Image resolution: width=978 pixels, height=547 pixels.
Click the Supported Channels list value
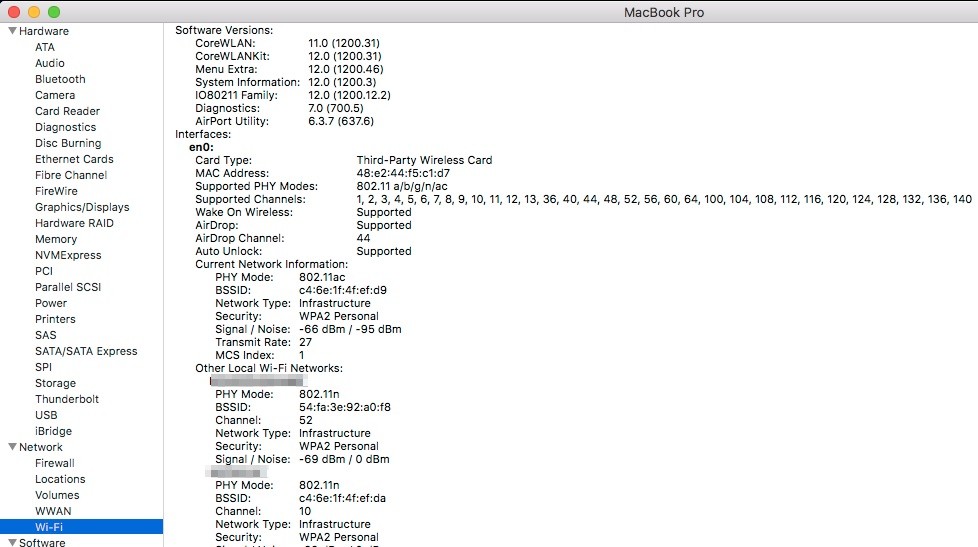[664, 199]
